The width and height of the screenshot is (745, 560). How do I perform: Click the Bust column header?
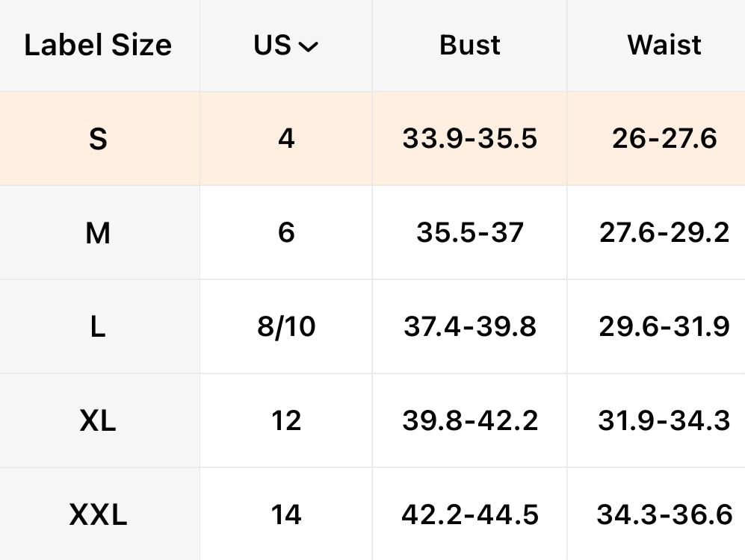point(470,46)
